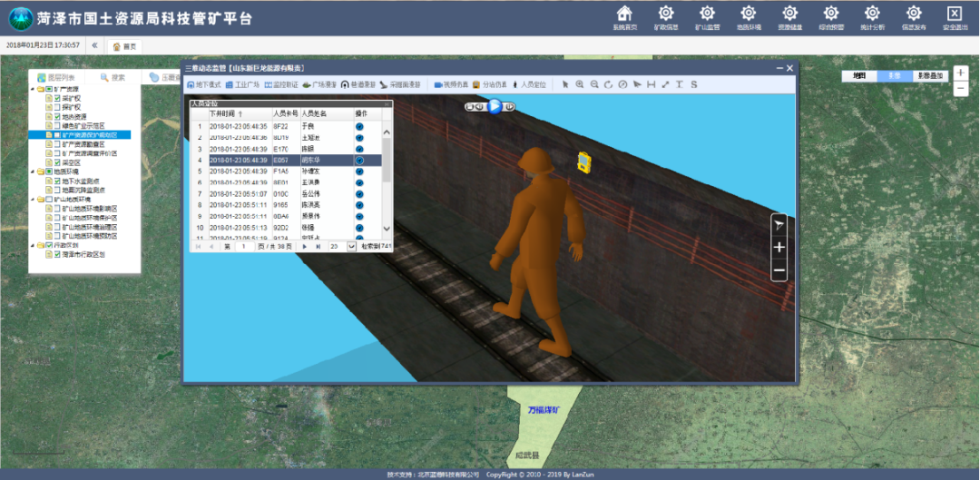
Task: Click 分站仿真 toolbar button
Action: click(489, 84)
